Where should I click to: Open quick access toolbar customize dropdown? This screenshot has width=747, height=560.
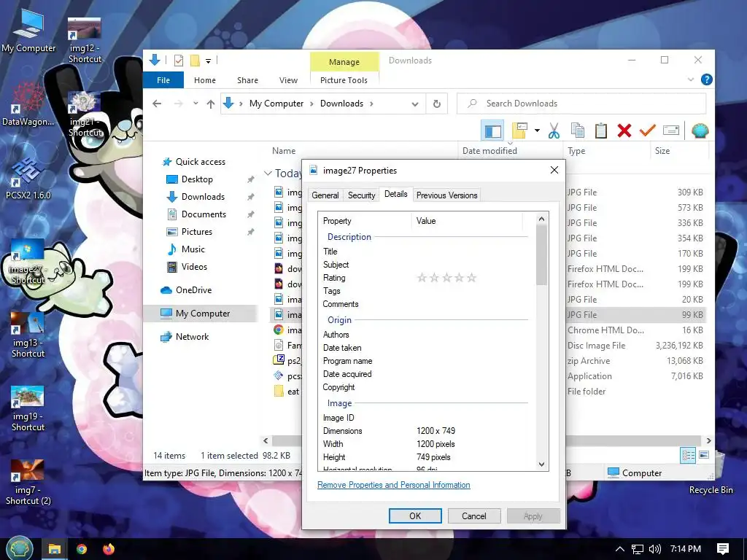(x=208, y=61)
